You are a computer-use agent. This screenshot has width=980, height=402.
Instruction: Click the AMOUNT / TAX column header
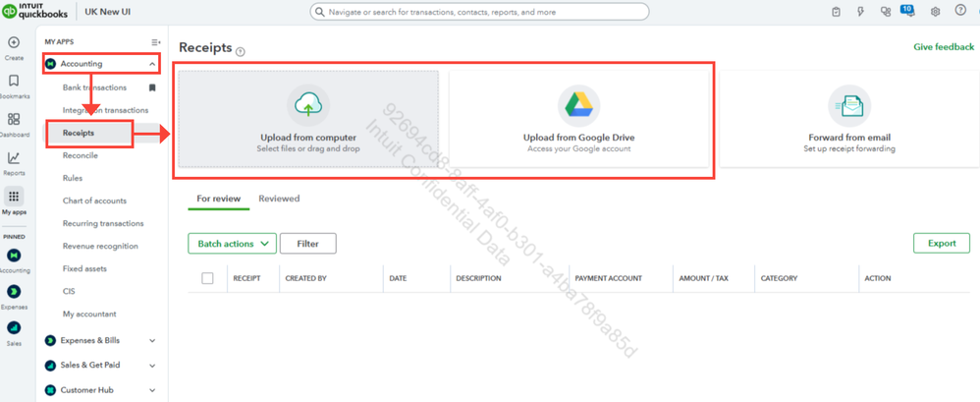tap(704, 279)
